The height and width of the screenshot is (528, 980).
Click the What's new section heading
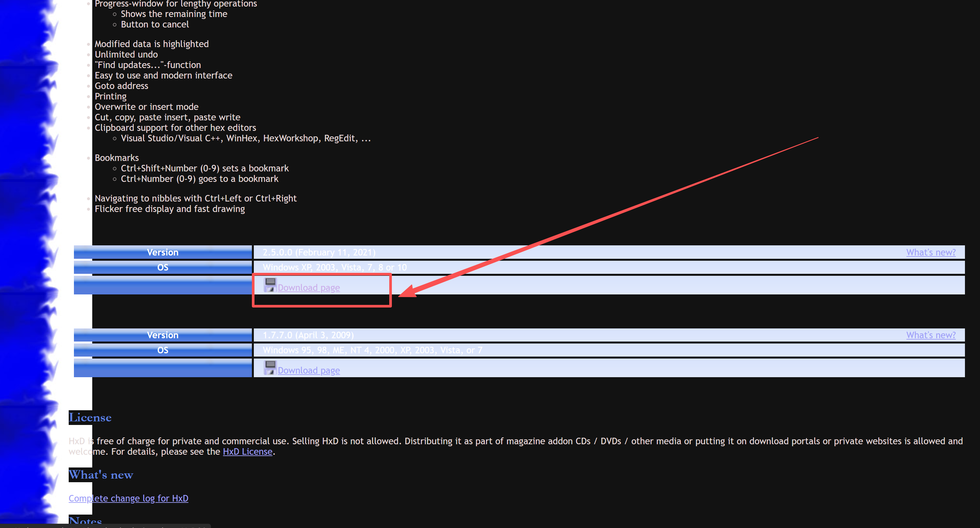(101, 475)
